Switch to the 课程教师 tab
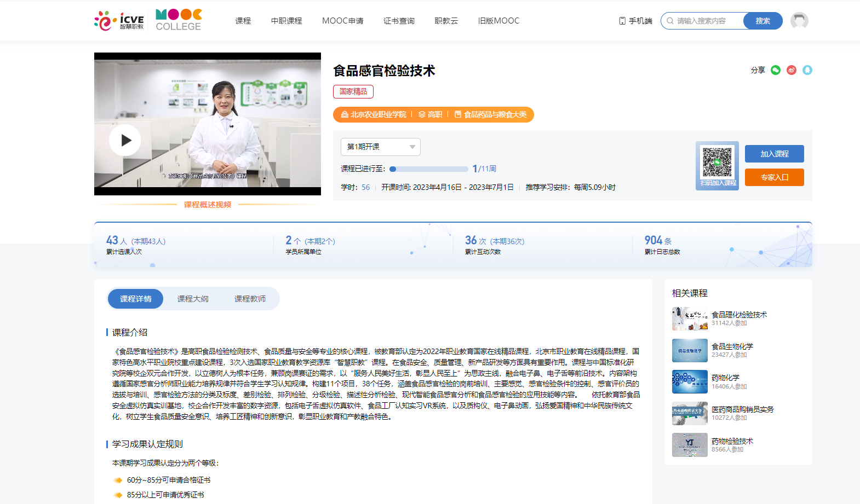The width and height of the screenshot is (860, 504). (x=250, y=299)
